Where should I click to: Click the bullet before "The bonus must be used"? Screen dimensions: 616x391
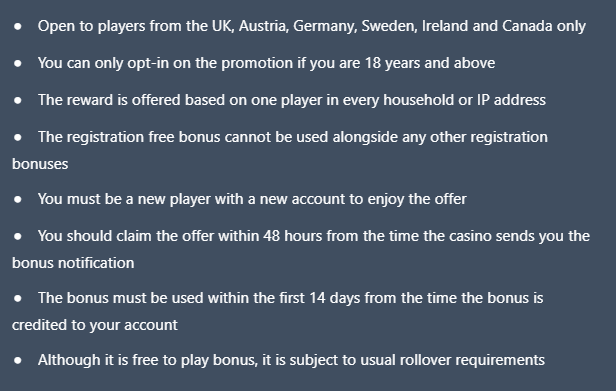(x=18, y=299)
